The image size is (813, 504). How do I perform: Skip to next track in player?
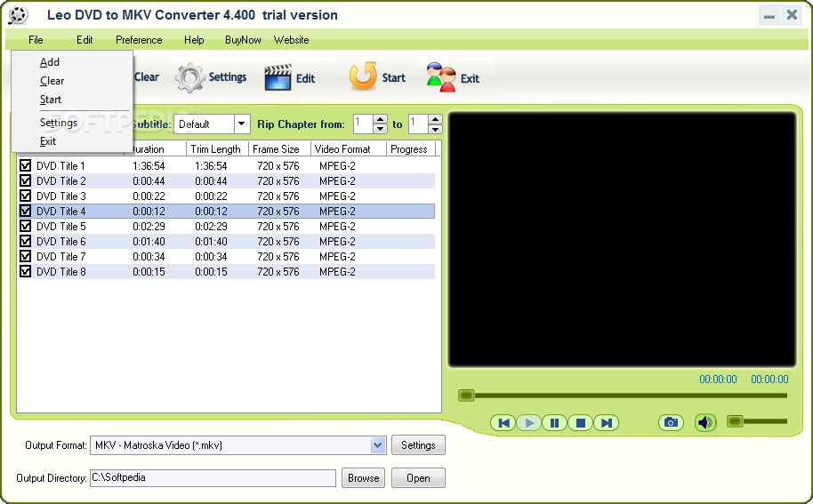[606, 423]
